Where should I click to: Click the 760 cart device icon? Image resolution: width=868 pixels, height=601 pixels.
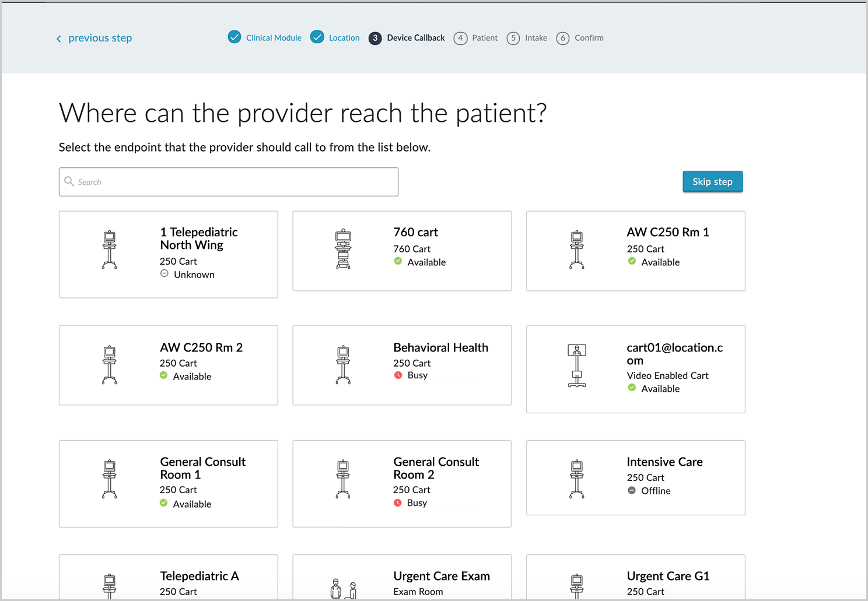(x=343, y=249)
